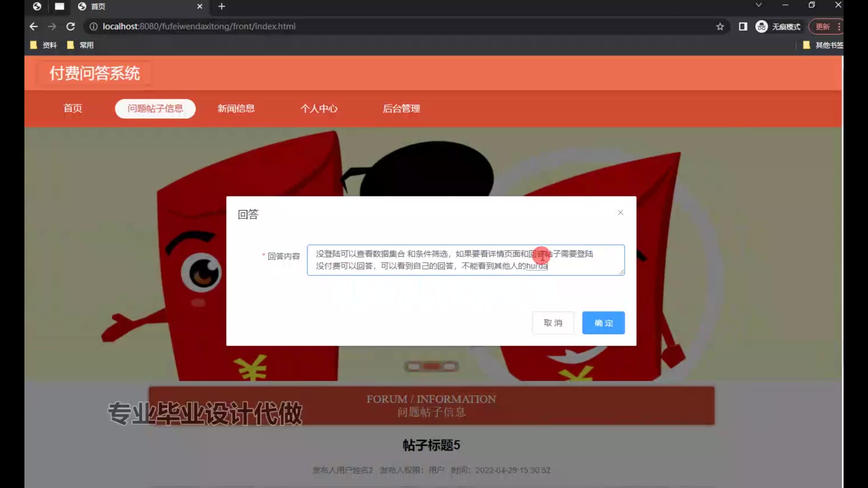Open 个人中心 navigation item
The height and width of the screenshot is (488, 868).
point(319,108)
